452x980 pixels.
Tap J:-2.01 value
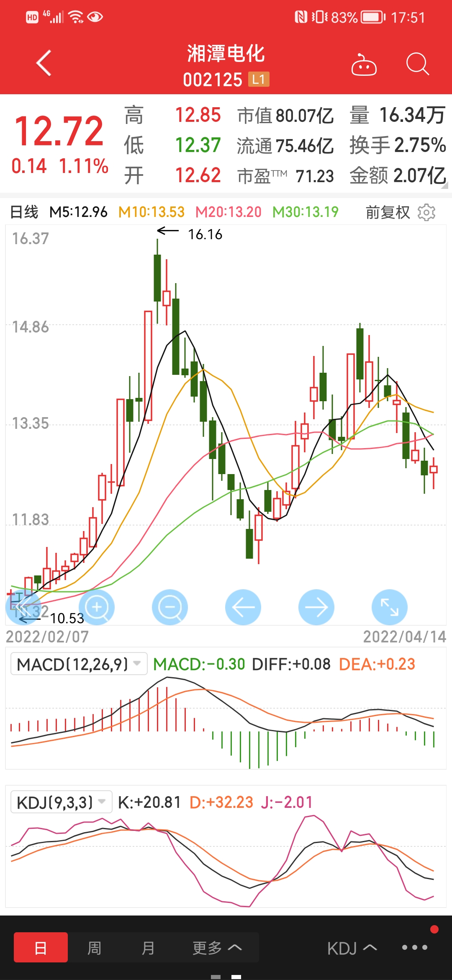point(287,802)
